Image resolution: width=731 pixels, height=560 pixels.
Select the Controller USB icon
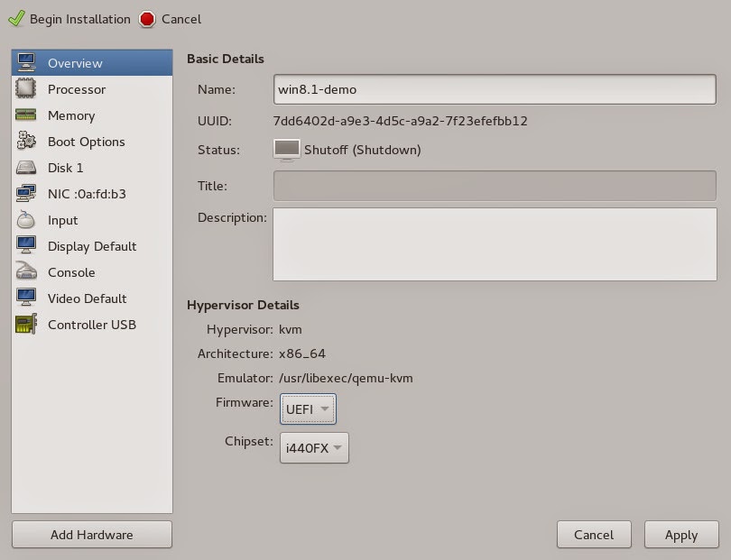coord(27,325)
